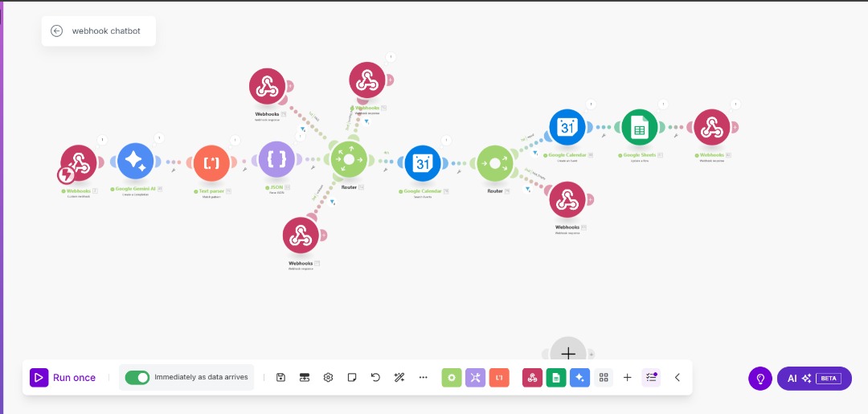The image size is (868, 414).
Task: Collapse the toolbar with the left chevron
Action: (677, 378)
